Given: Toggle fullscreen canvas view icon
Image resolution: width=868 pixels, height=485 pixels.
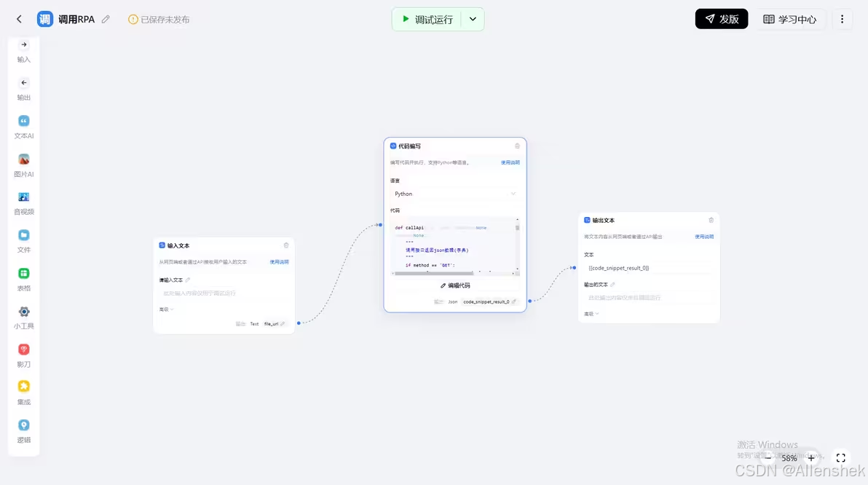Looking at the screenshot, I should pos(841,458).
